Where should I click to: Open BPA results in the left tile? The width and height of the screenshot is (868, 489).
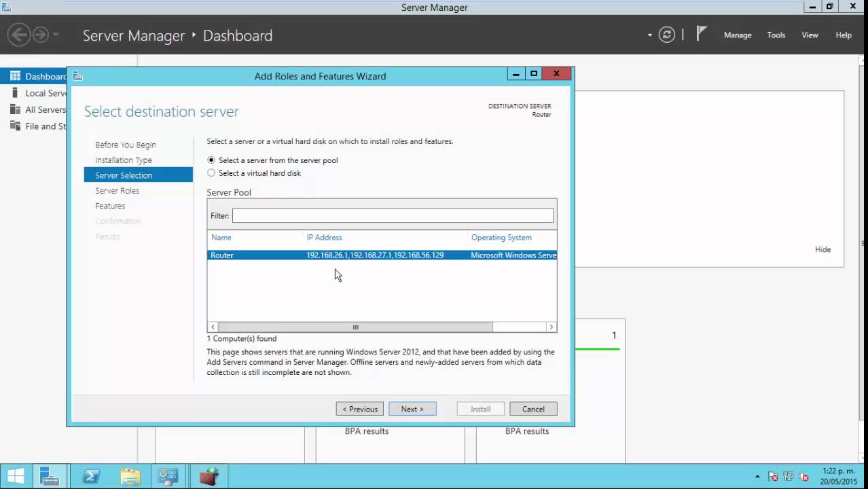[367, 431]
